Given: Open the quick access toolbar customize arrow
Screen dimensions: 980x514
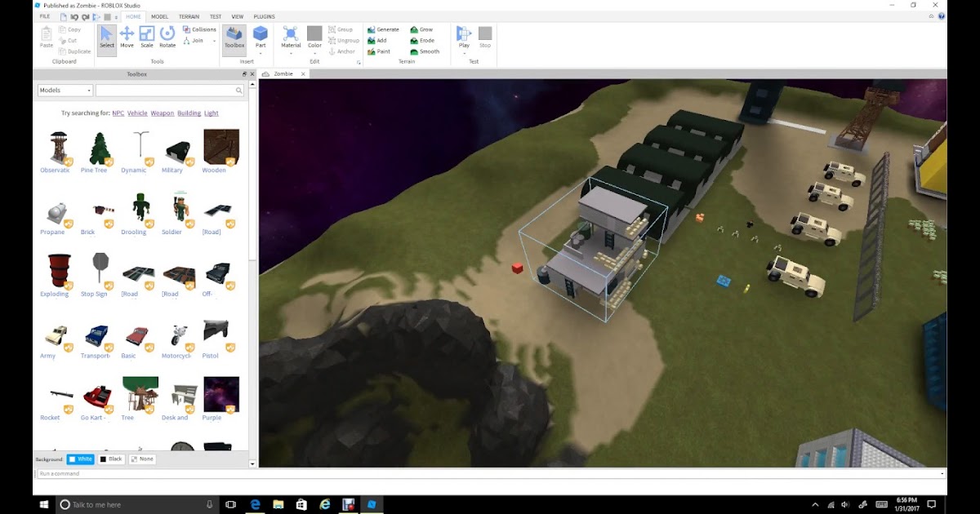Looking at the screenshot, I should click(x=117, y=17).
